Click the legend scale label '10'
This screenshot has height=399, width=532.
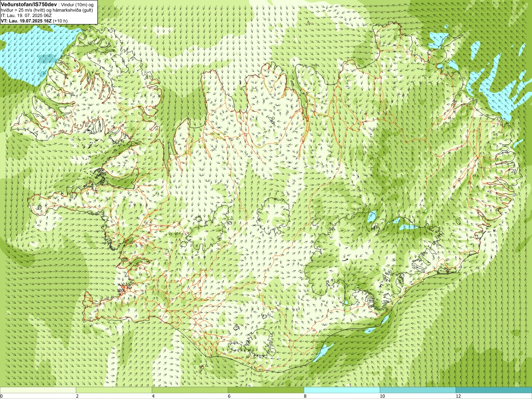(382, 396)
